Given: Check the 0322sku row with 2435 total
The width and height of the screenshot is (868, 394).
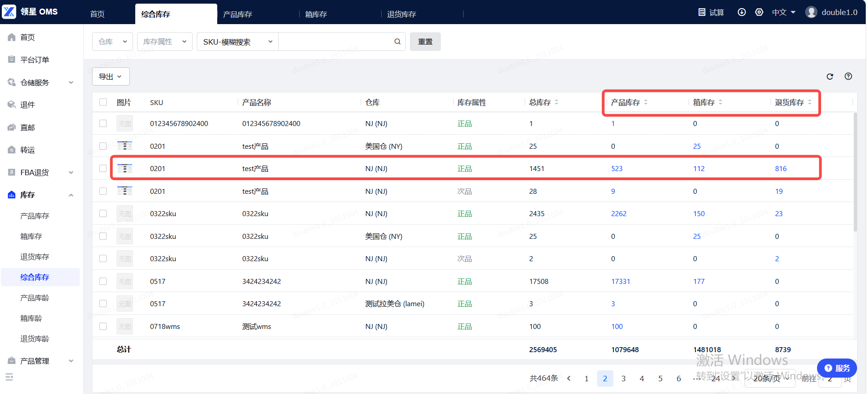Looking at the screenshot, I should pos(103,213).
